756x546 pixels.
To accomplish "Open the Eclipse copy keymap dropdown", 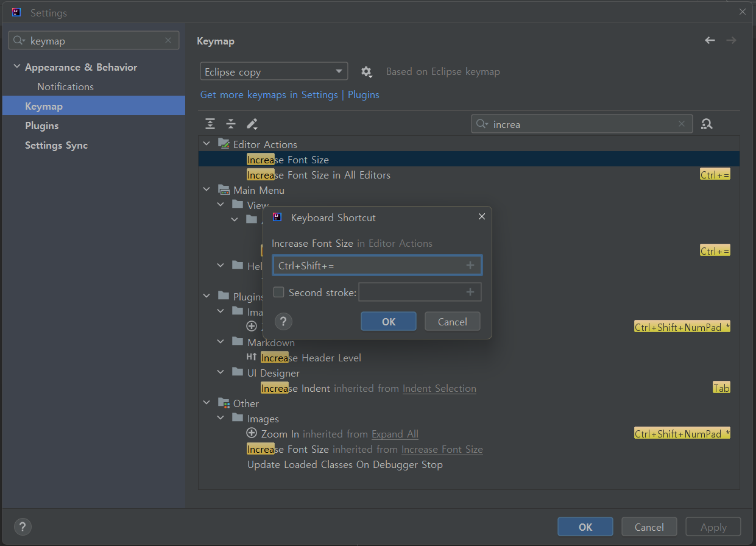I will 274,71.
